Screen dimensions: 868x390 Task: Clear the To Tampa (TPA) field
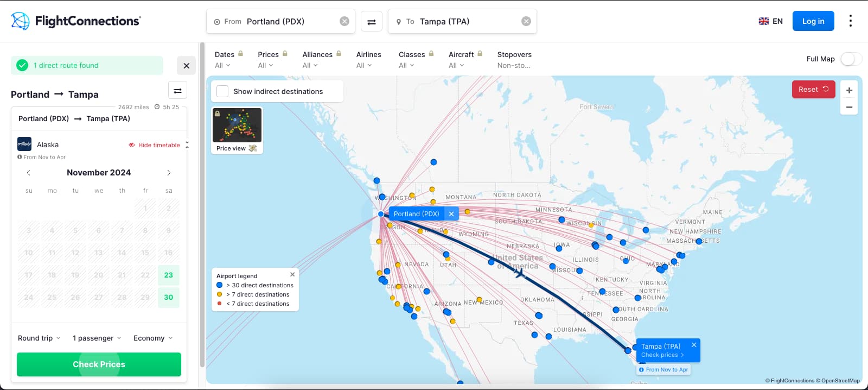(526, 21)
